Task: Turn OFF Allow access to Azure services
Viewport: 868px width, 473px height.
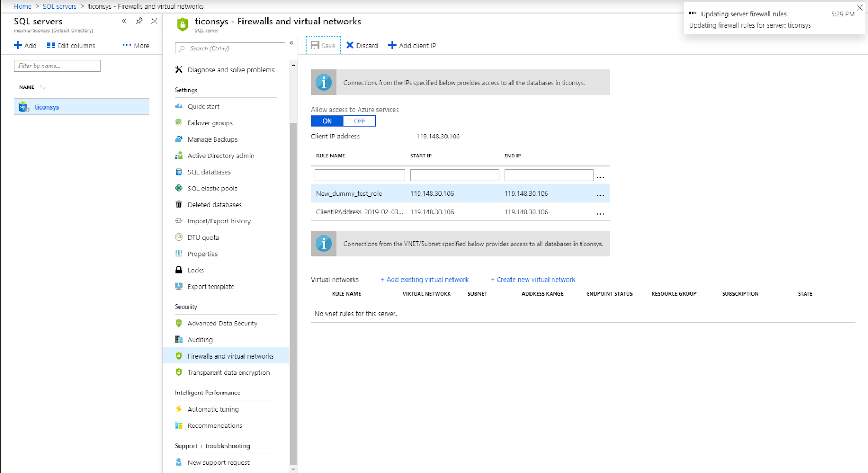Action: (x=359, y=121)
